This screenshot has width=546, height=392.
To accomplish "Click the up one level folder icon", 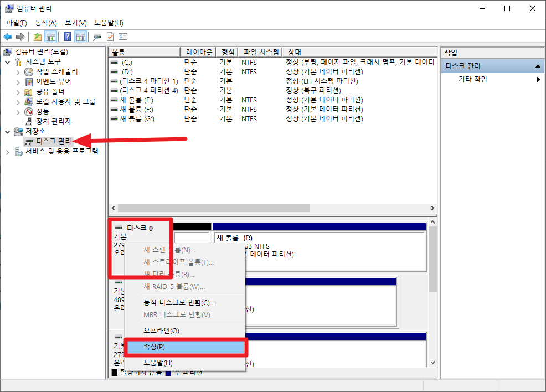I will click(x=38, y=37).
